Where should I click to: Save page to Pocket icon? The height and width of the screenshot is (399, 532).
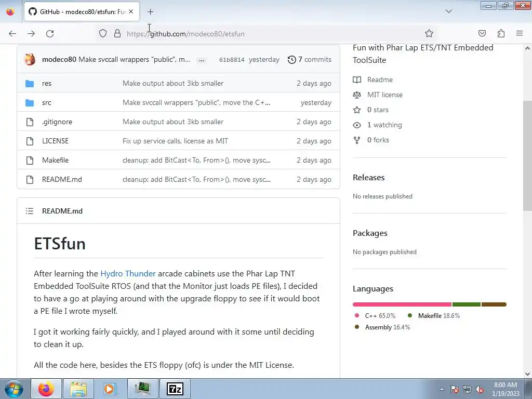click(x=482, y=33)
